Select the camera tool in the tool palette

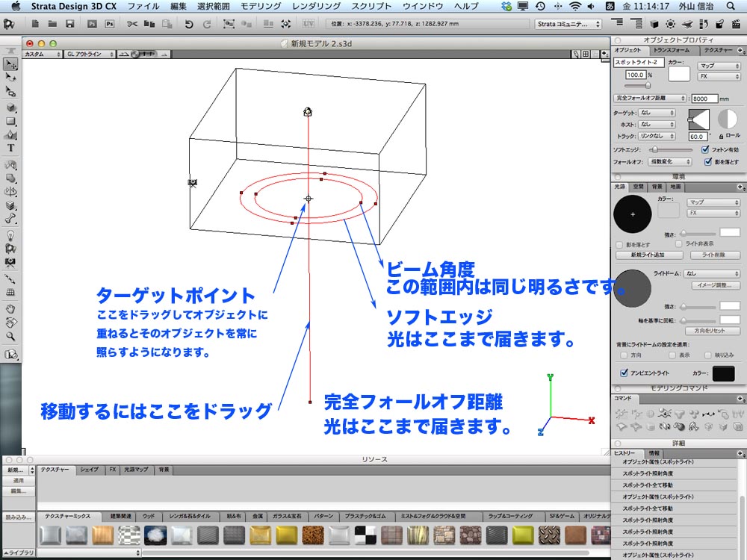[10, 262]
